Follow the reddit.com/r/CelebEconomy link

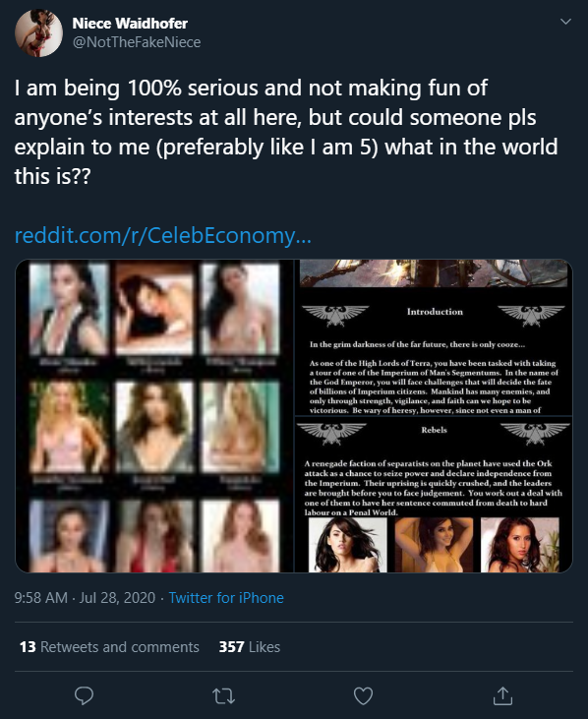click(x=162, y=235)
